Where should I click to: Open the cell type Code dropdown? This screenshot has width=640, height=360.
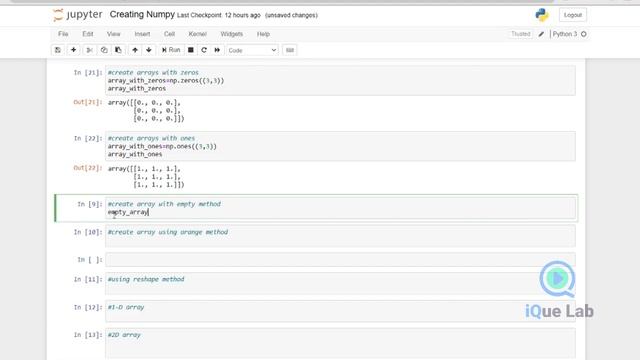pos(252,50)
